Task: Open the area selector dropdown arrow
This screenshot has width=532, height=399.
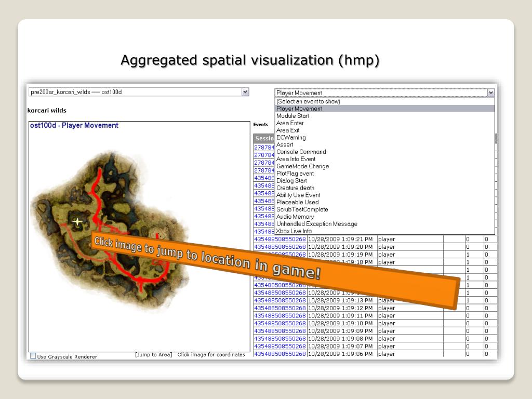Action: coord(245,92)
